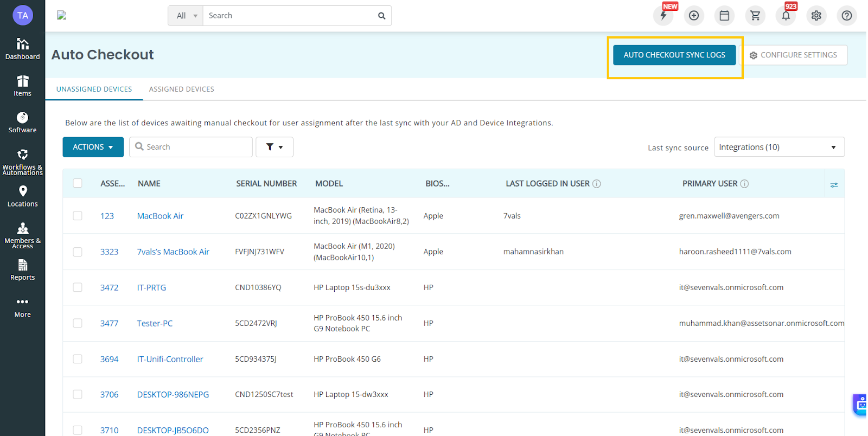The width and height of the screenshot is (868, 436).
Task: Click the top search magnifier icon
Action: tap(381, 16)
